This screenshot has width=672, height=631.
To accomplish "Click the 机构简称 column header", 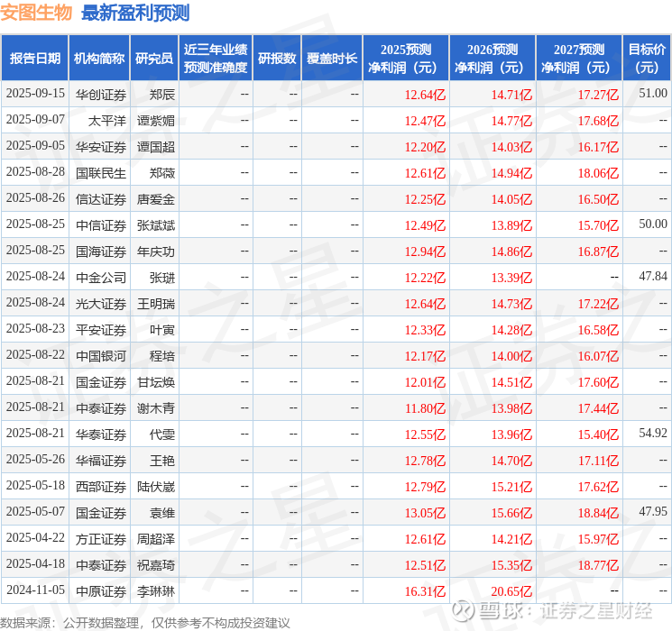I will 99,59.
